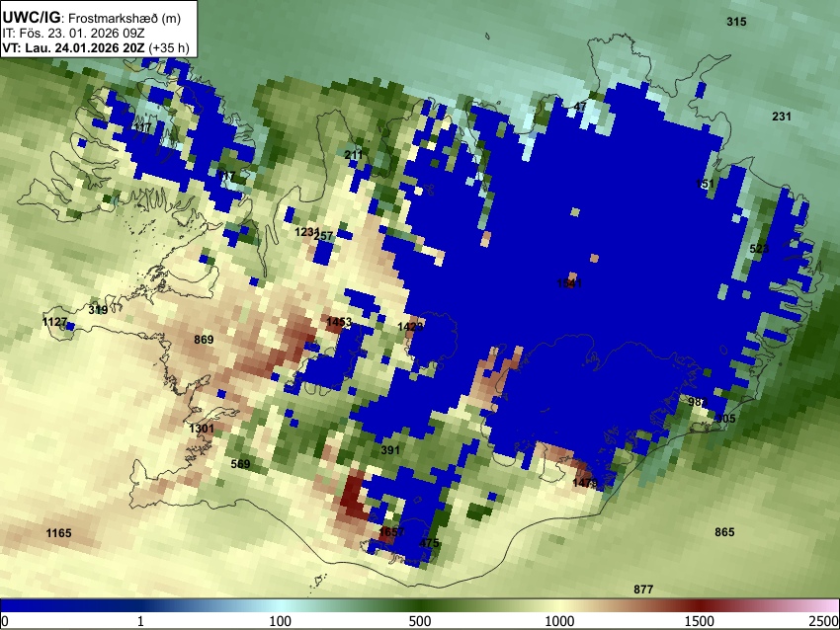Click map value 319 in the west
The image size is (840, 630).
pos(98,310)
